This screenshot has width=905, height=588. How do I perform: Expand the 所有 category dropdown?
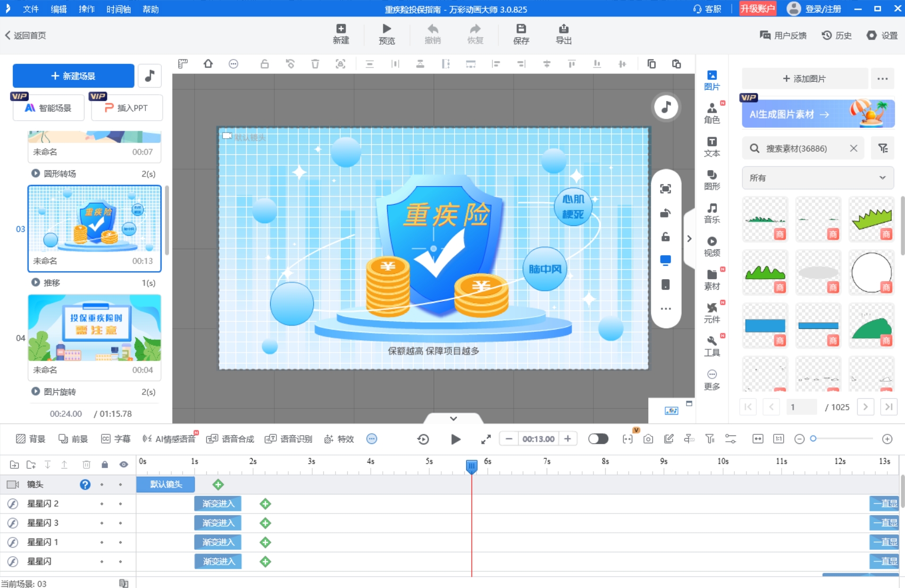point(818,178)
